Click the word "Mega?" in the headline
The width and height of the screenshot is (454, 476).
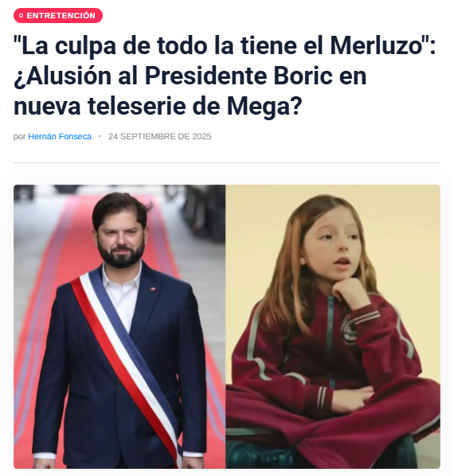pyautogui.click(x=264, y=107)
